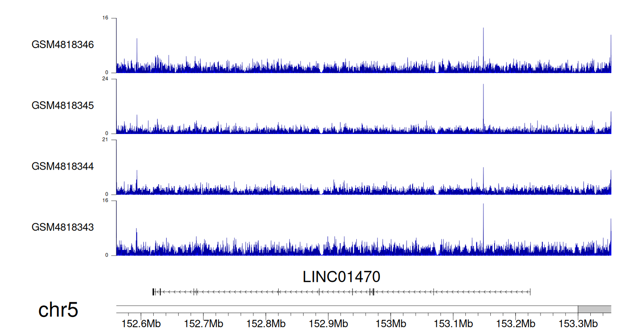Click the GSM4818344 track name
644x335 pixels.
click(x=63, y=166)
